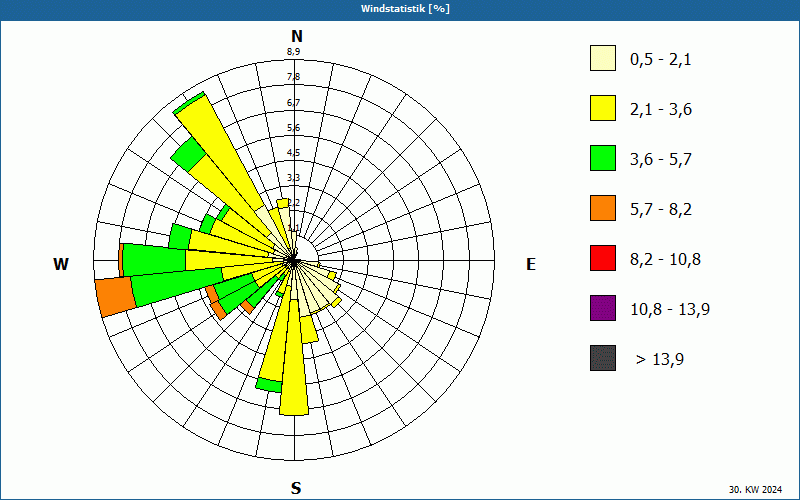Click the red 8,2 - 10,8 legend swatch
The width and height of the screenshot is (800, 500).
click(x=603, y=258)
